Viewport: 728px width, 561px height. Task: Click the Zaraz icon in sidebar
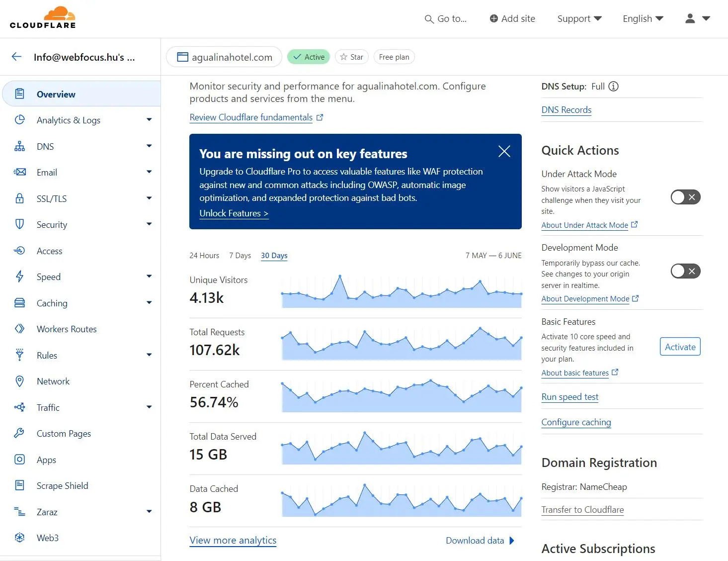pyautogui.click(x=19, y=512)
